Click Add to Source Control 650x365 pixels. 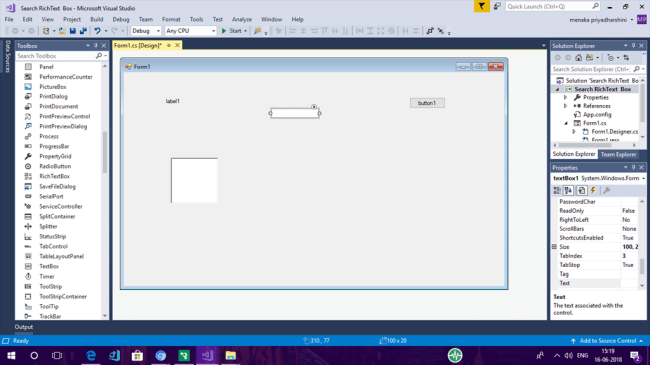click(607, 341)
